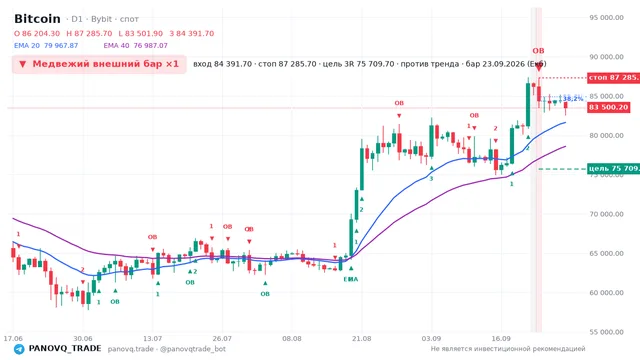Open the PANOVQ_TRADE channel name
This screenshot has height=360, width=640.
pos(65,349)
